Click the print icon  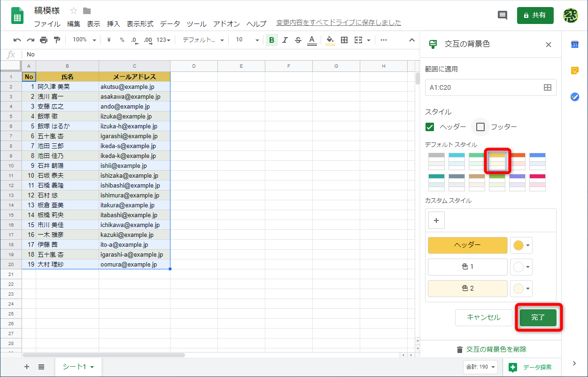(44, 40)
